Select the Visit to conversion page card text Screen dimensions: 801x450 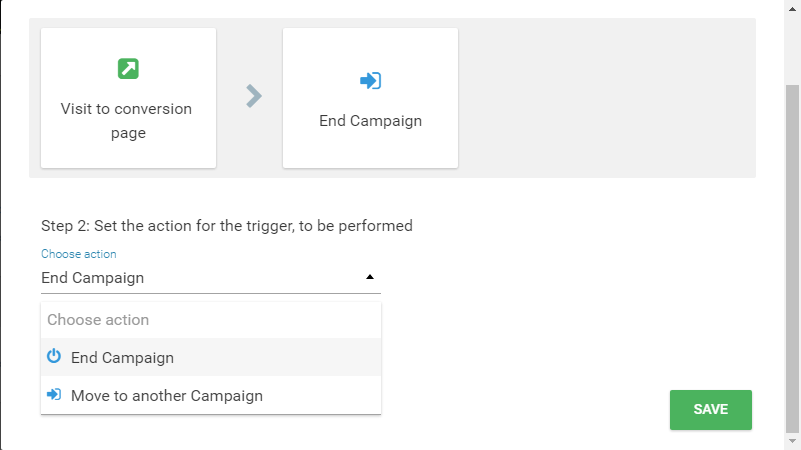(x=127, y=121)
